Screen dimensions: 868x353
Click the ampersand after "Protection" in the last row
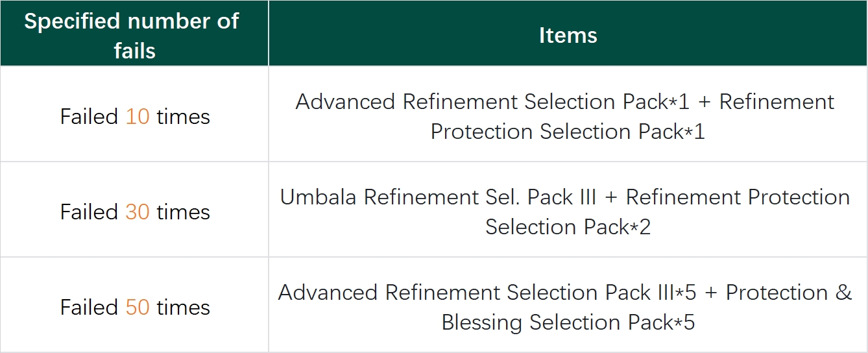(x=843, y=293)
